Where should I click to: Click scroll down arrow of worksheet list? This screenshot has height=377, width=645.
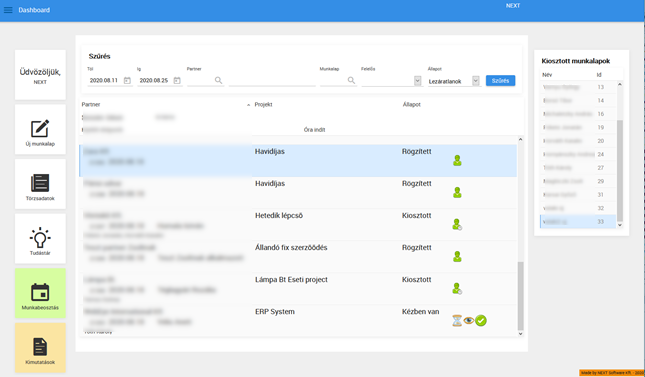pyautogui.click(x=520, y=334)
